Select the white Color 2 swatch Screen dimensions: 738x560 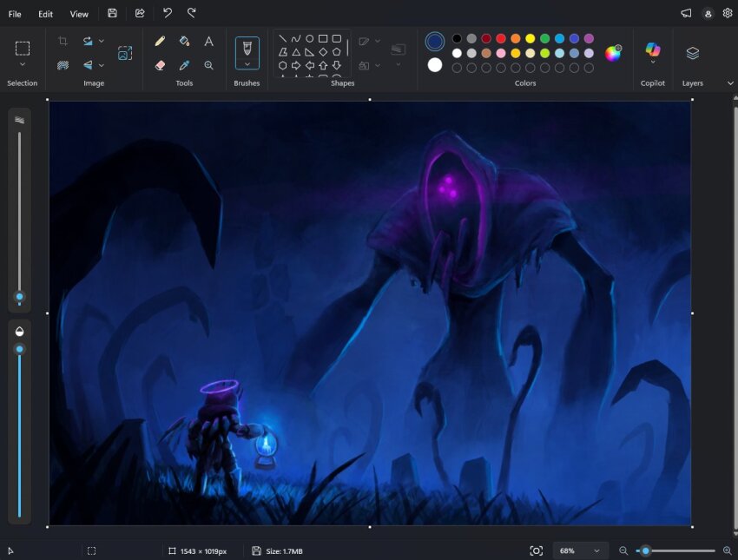point(435,65)
